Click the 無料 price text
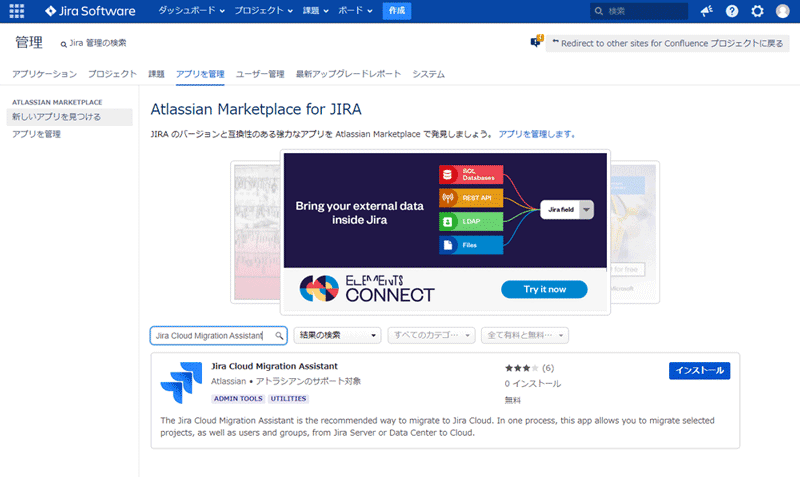The image size is (800, 477). click(513, 400)
